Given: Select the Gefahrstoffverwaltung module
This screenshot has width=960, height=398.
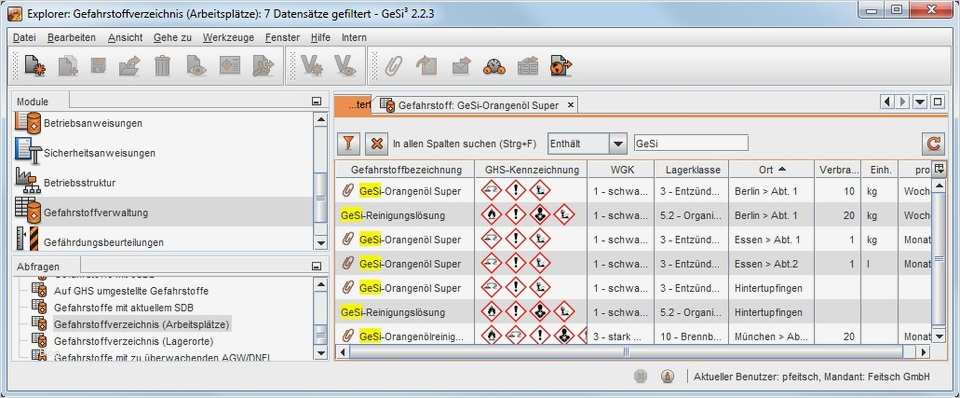Looking at the screenshot, I should 162,212.
